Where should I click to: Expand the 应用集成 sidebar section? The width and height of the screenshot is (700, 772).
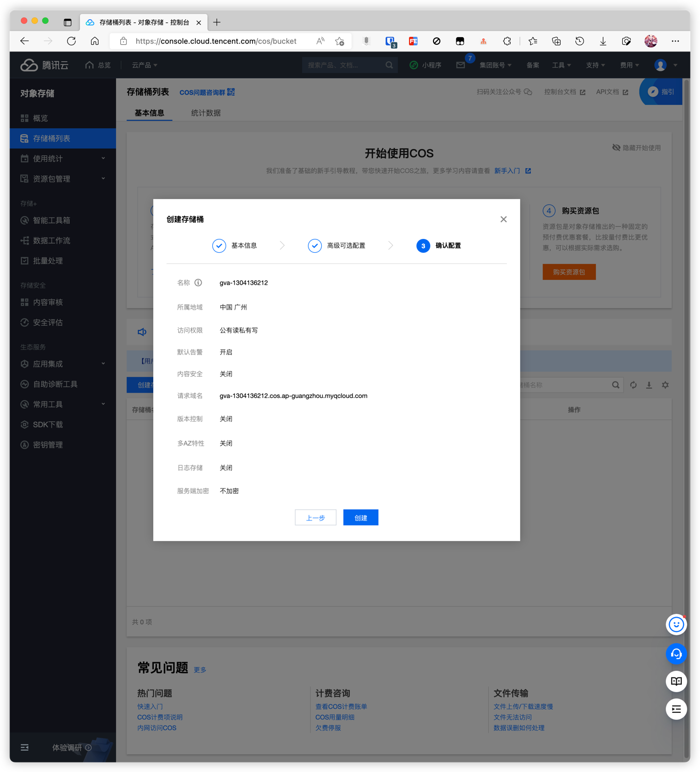(63, 364)
